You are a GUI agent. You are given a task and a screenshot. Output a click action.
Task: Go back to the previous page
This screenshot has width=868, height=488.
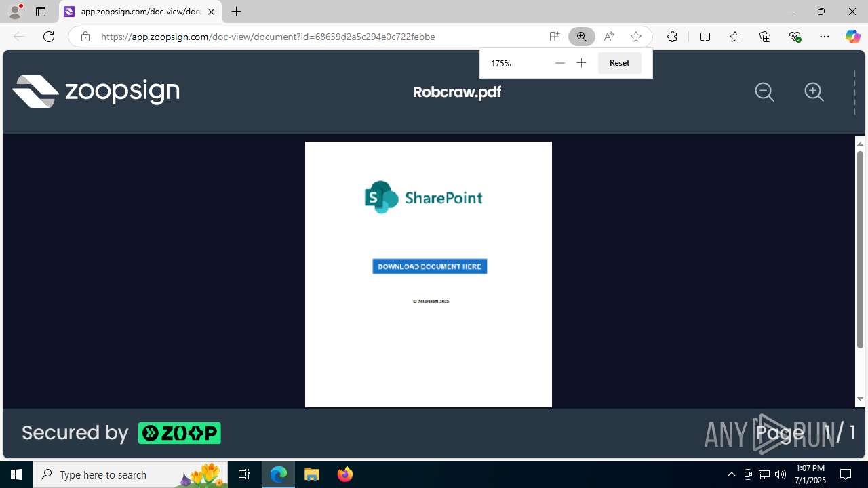pyautogui.click(x=19, y=37)
